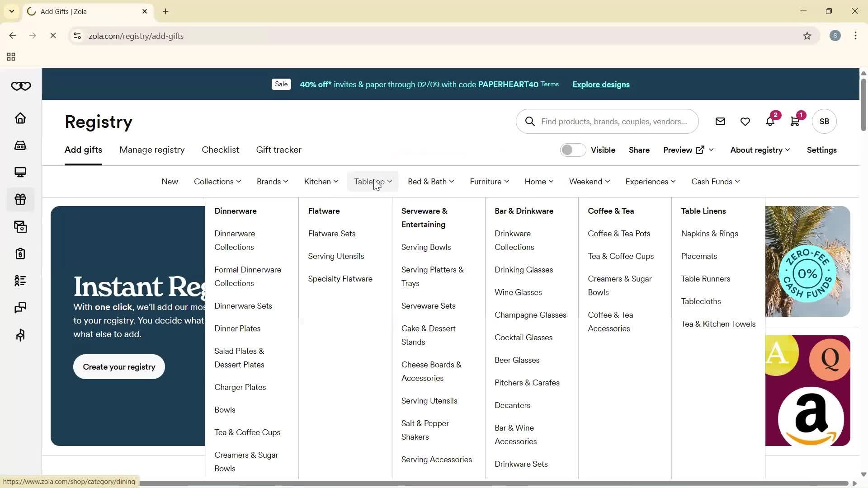The width and height of the screenshot is (868, 488).
Task: Toggle the registry Visible switch
Action: pos(572,150)
